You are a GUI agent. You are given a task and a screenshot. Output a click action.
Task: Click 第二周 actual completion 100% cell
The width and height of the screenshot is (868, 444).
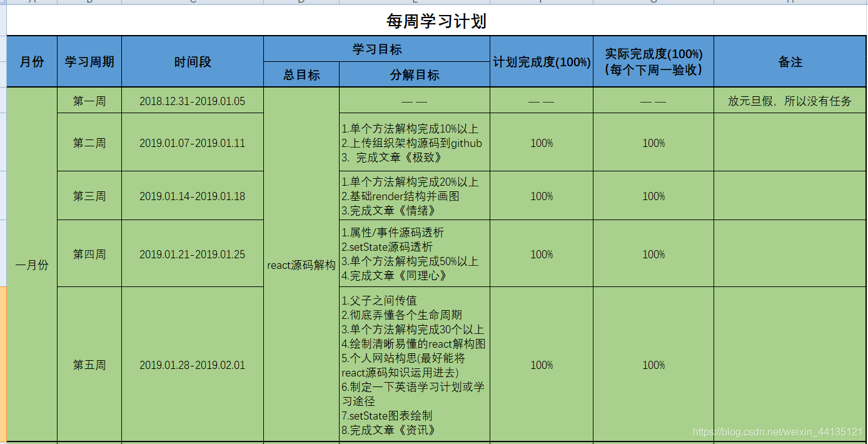pyautogui.click(x=654, y=143)
